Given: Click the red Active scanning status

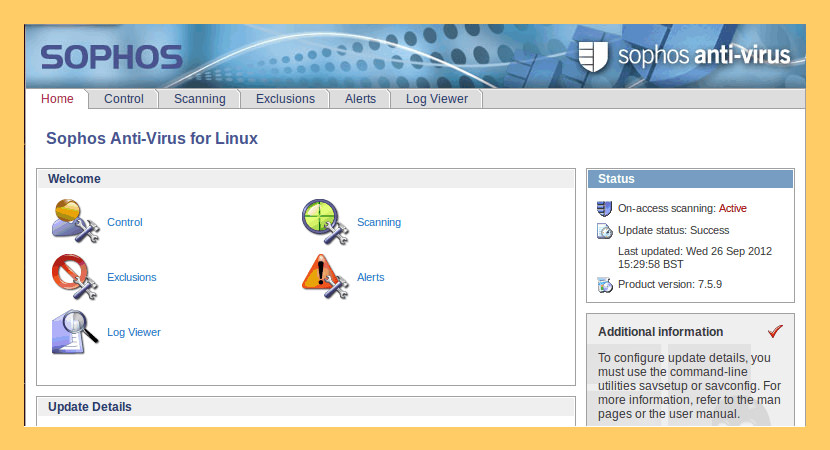Looking at the screenshot, I should tap(733, 209).
